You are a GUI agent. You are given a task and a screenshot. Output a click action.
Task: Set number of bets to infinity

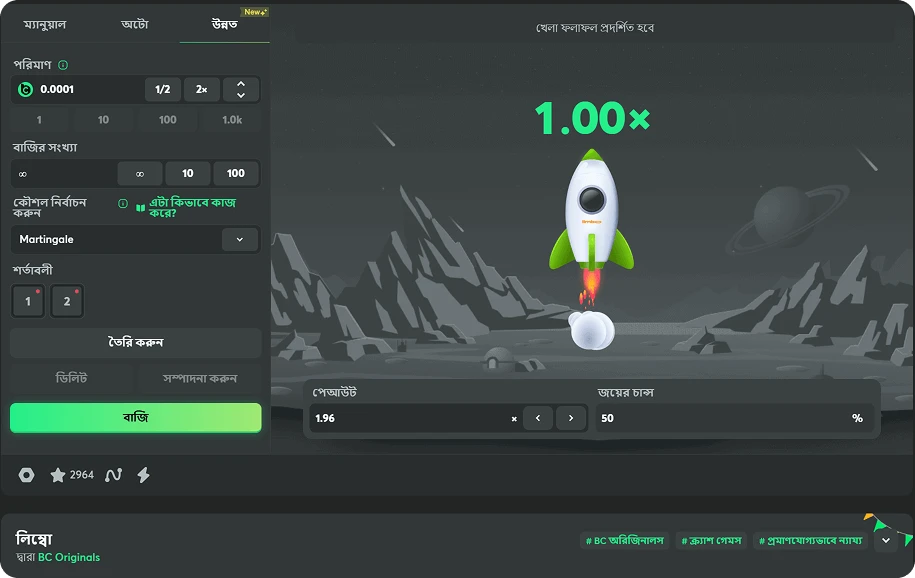(x=140, y=173)
